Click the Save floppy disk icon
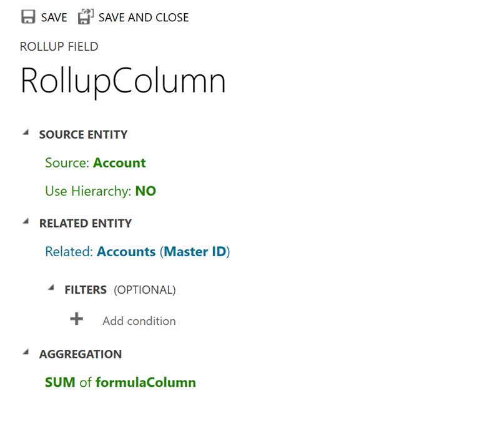The width and height of the screenshot is (487, 448). click(x=28, y=17)
